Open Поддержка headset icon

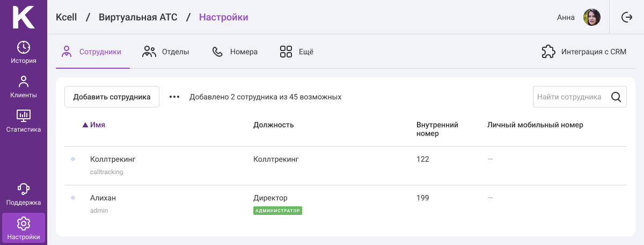(24, 189)
